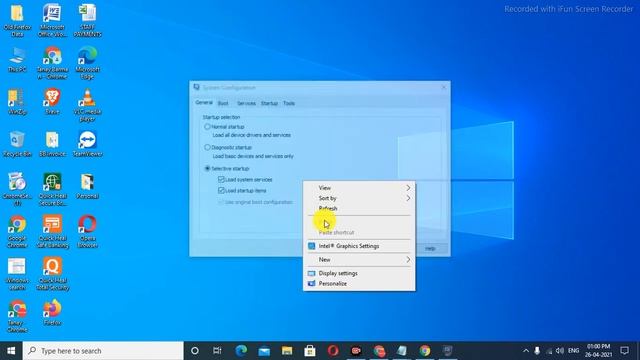Click the Windows Start button
The image size is (640, 360).
pyautogui.click(x=11, y=351)
